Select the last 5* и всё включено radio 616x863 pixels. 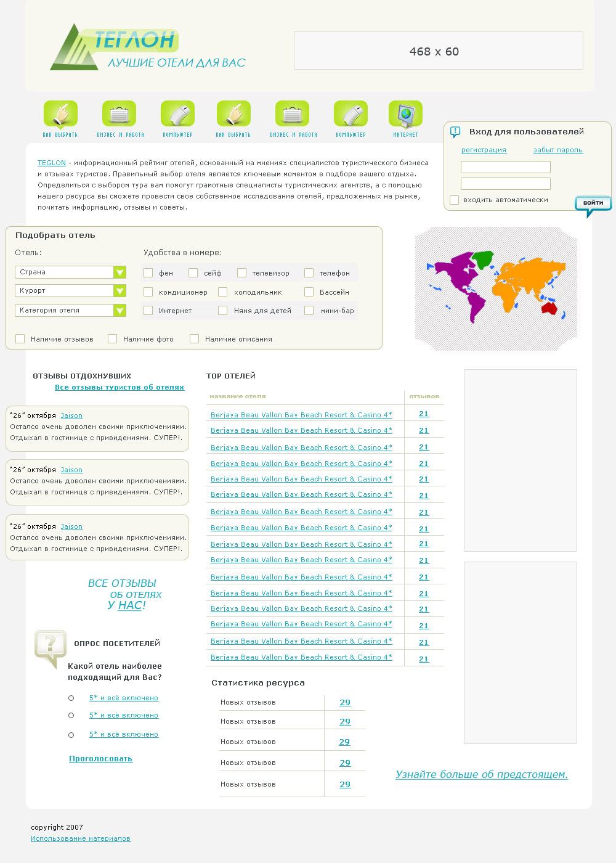click(71, 735)
